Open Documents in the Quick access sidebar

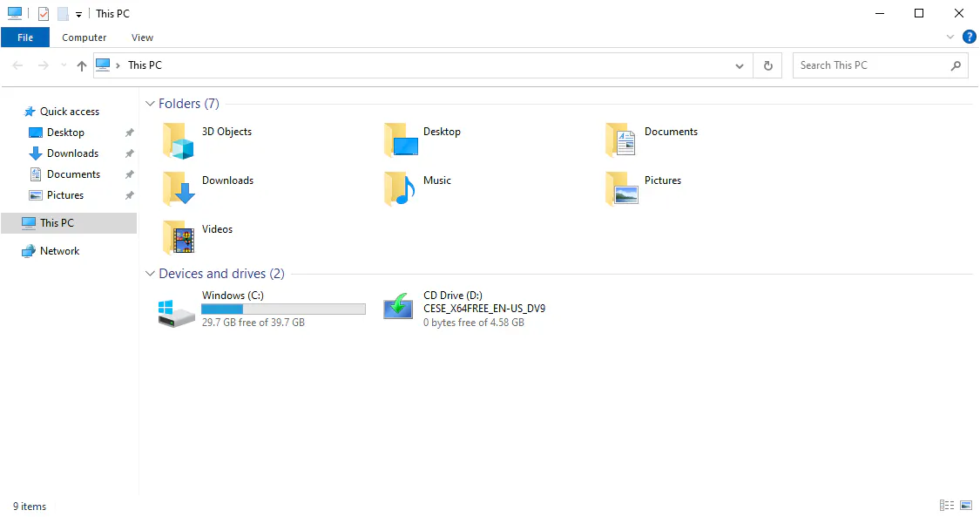coord(73,174)
